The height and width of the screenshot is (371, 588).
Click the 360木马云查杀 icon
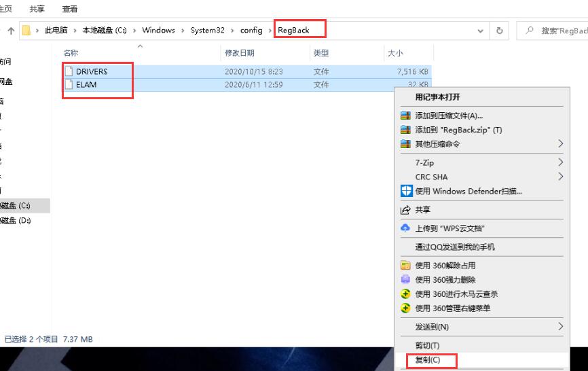[405, 294]
